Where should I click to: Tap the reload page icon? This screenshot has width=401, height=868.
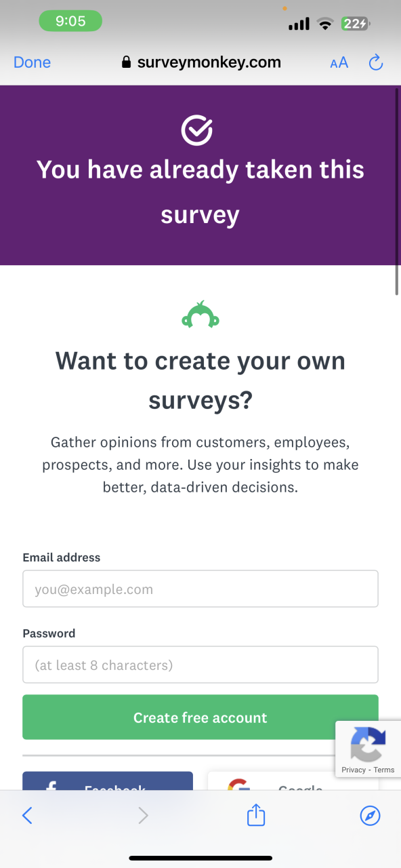pyautogui.click(x=376, y=63)
